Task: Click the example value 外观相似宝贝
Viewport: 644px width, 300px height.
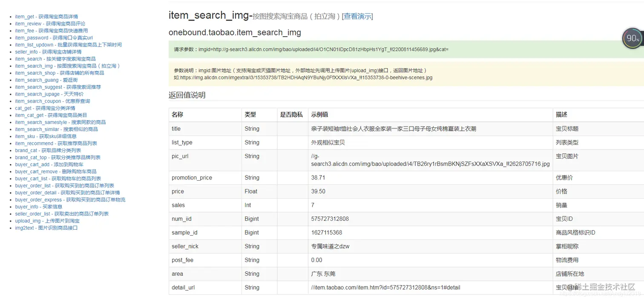Action: pos(328,142)
